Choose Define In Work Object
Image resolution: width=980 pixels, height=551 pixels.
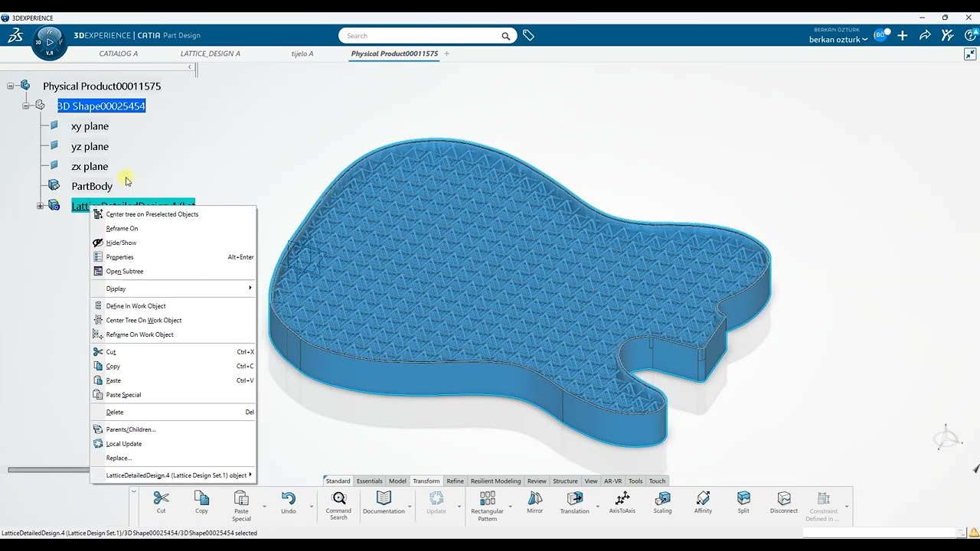click(x=173, y=306)
